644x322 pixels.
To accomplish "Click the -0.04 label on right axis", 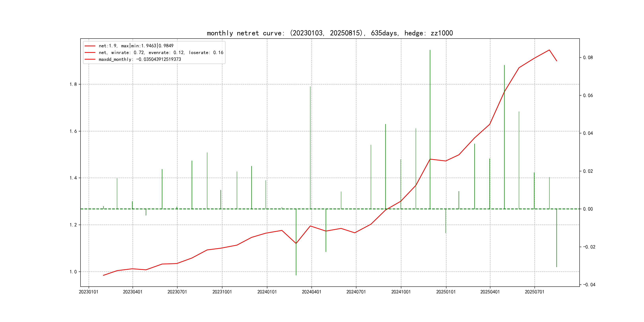I will [589, 284].
